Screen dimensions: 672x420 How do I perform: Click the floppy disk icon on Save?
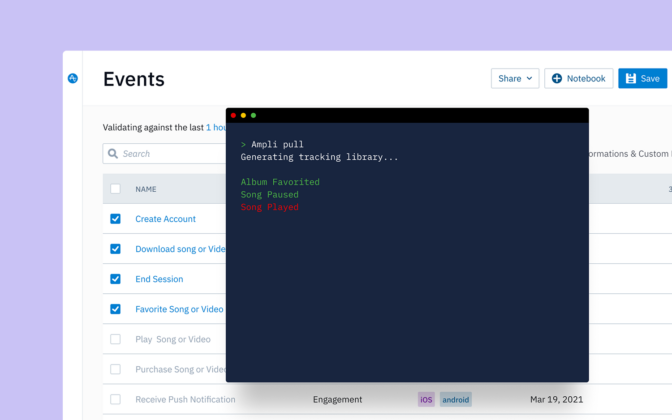[630, 78]
